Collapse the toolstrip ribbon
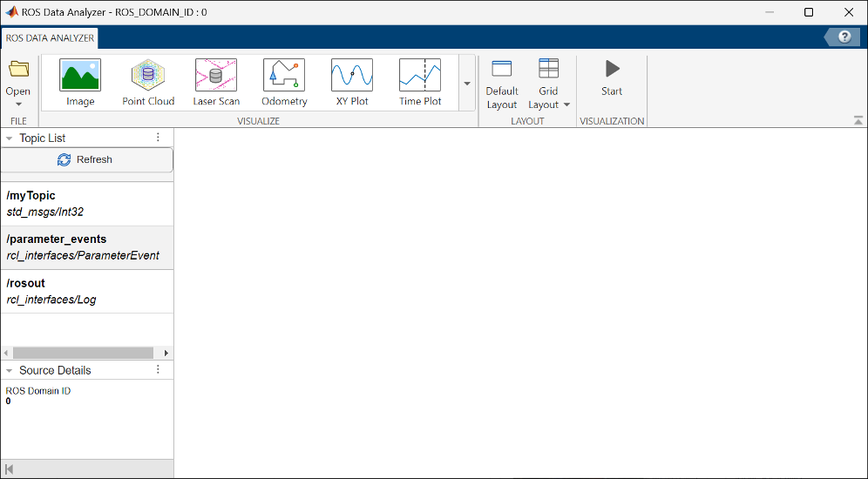Image resolution: width=868 pixels, height=479 pixels. point(858,120)
